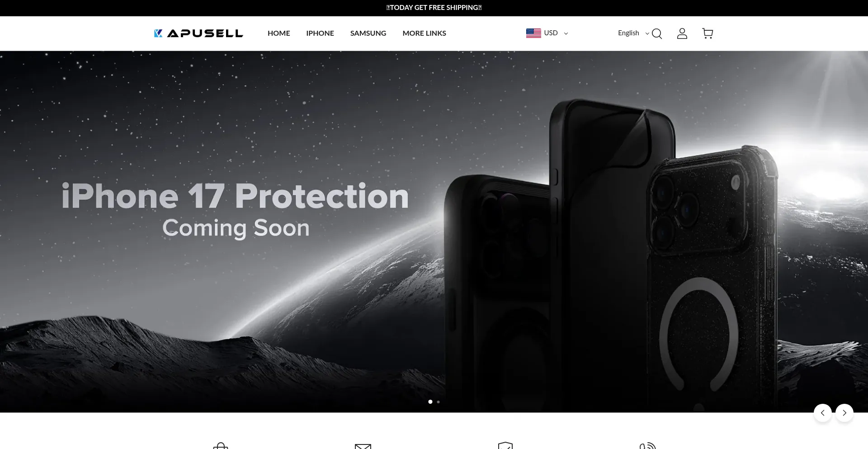
Task: Click the Apusell logo
Action: click(198, 33)
